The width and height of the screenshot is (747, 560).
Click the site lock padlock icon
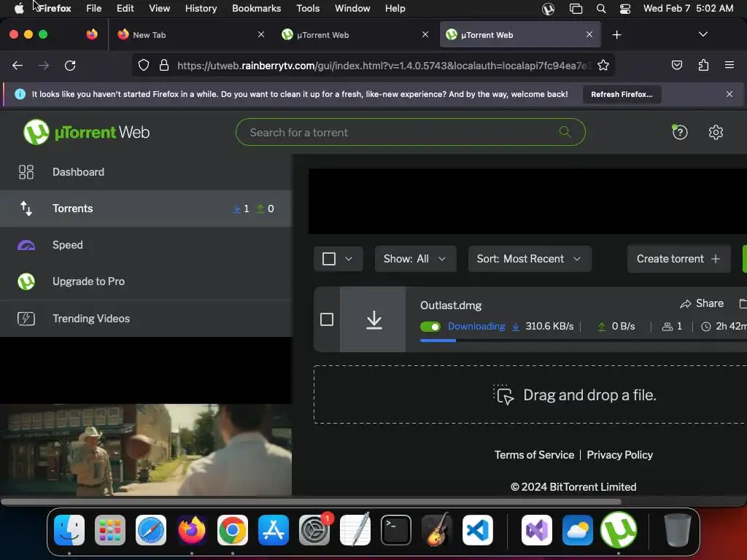tap(164, 65)
